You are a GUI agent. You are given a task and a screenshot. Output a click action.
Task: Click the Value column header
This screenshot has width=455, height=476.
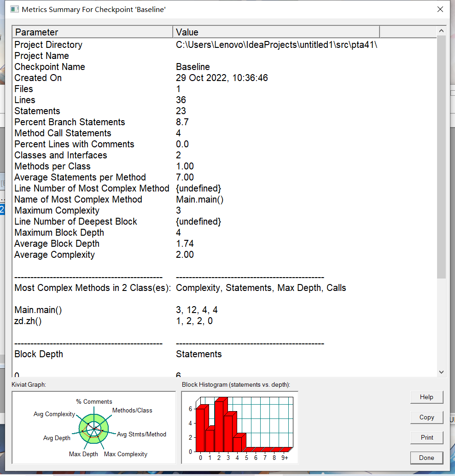[276, 32]
